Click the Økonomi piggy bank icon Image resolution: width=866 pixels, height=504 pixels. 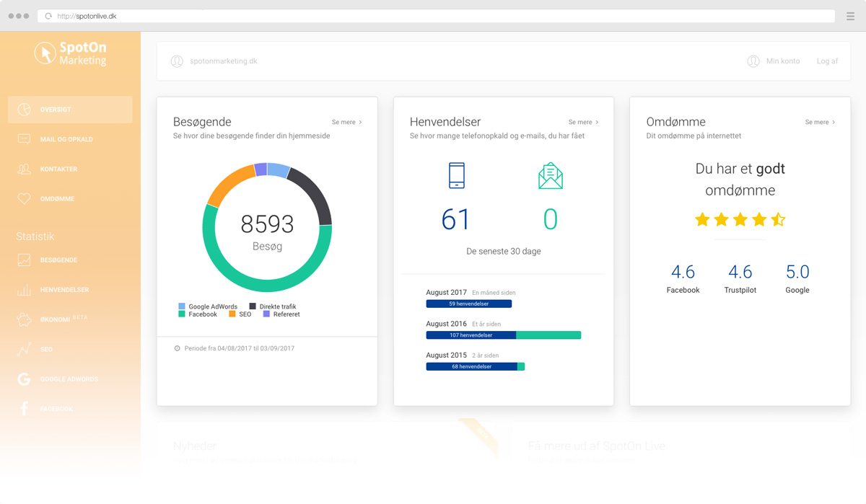pos(24,319)
